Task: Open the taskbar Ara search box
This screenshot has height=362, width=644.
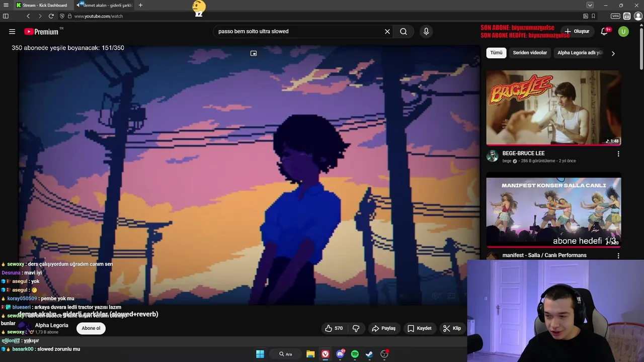Action: pyautogui.click(x=286, y=354)
